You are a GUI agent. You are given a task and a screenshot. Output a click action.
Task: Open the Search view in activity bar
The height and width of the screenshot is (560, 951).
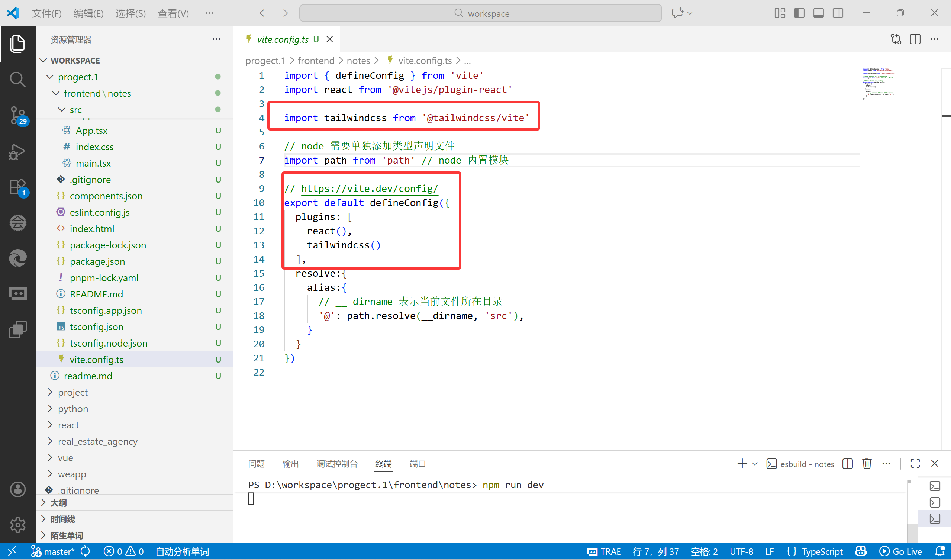click(x=17, y=80)
